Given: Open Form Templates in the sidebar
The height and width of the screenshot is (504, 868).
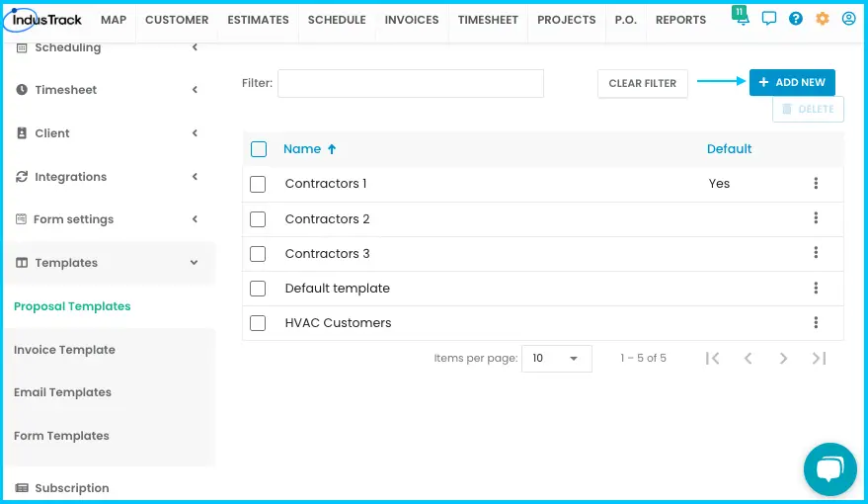Looking at the screenshot, I should (61, 436).
